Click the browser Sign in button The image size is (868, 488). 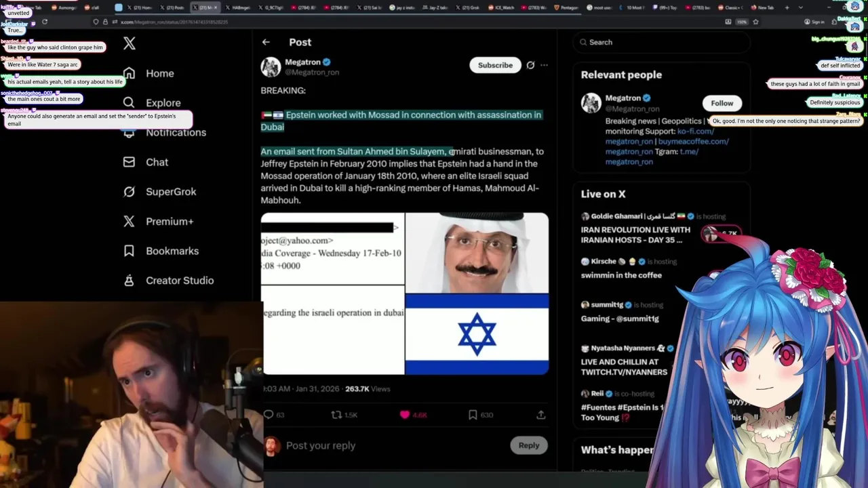(814, 22)
